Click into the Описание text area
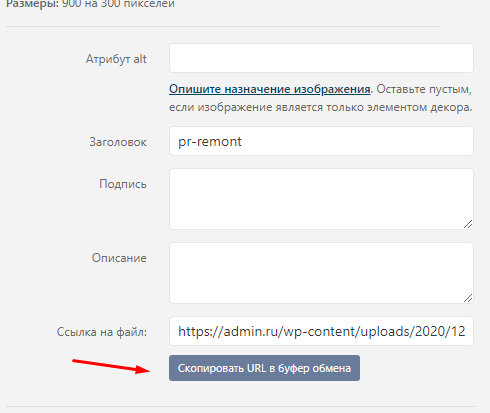Viewport: 490px width, 413px height. pyautogui.click(x=321, y=273)
